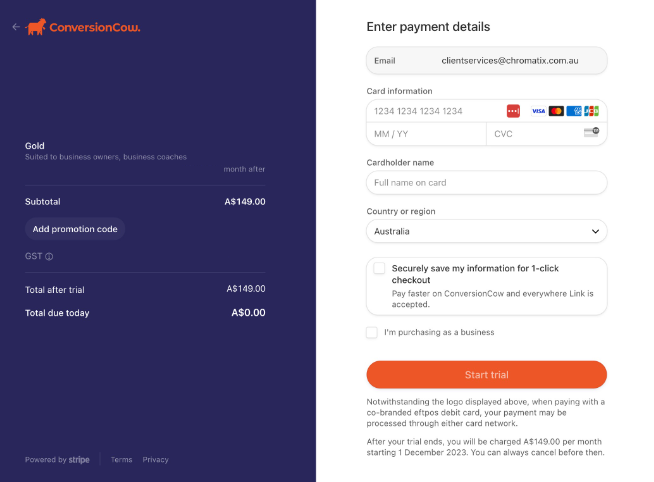Image resolution: width=654 pixels, height=482 pixels.
Task: Enable securely save information for 1-click checkout
Action: point(379,268)
